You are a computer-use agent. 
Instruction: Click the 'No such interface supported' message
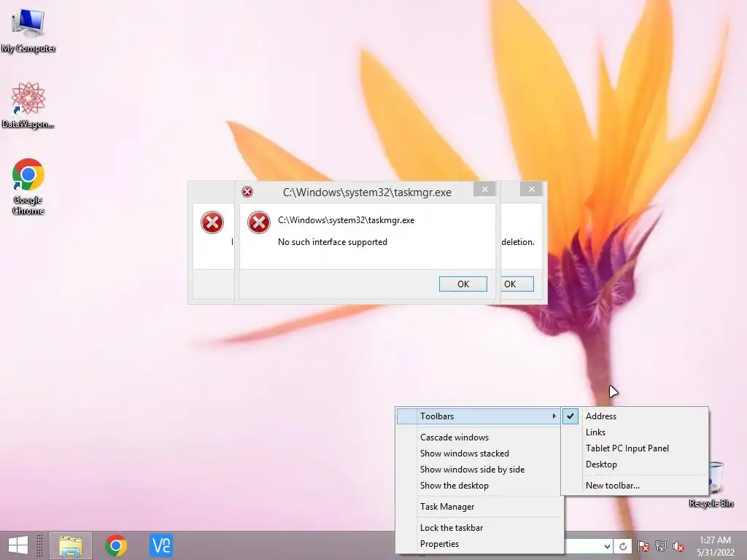[333, 242]
